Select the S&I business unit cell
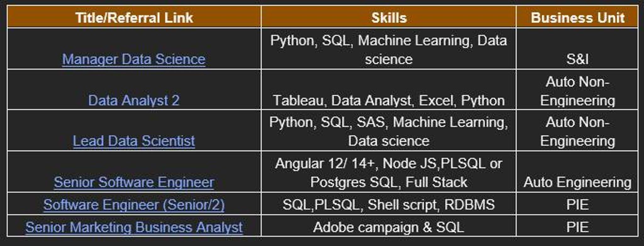The image size is (644, 246). point(577,59)
